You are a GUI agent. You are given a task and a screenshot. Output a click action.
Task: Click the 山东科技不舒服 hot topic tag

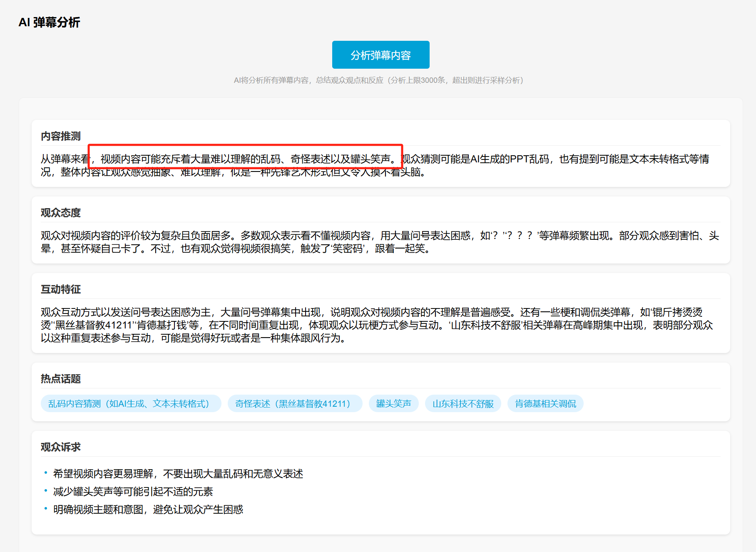463,403
